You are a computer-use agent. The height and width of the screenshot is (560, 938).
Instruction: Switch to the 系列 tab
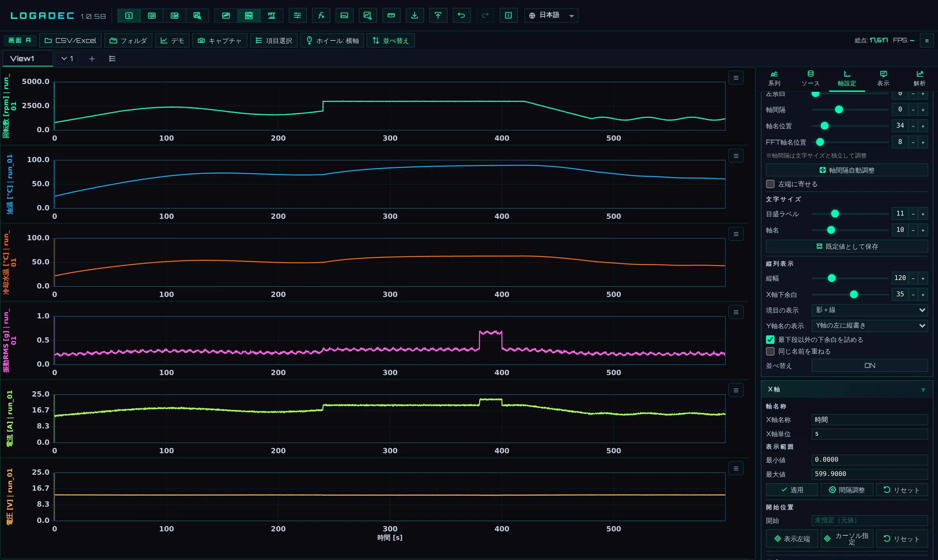(x=774, y=78)
